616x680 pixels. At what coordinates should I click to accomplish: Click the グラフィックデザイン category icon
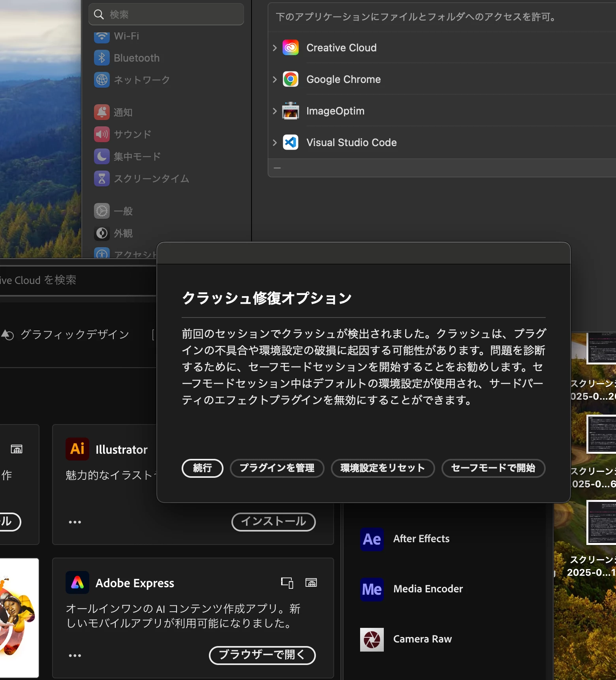pyautogui.click(x=8, y=335)
